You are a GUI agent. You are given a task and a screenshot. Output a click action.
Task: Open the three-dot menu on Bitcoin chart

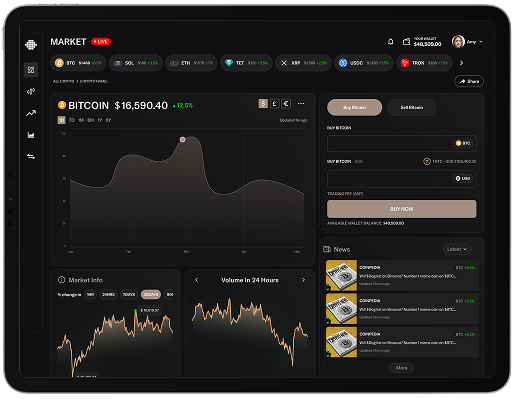click(301, 104)
